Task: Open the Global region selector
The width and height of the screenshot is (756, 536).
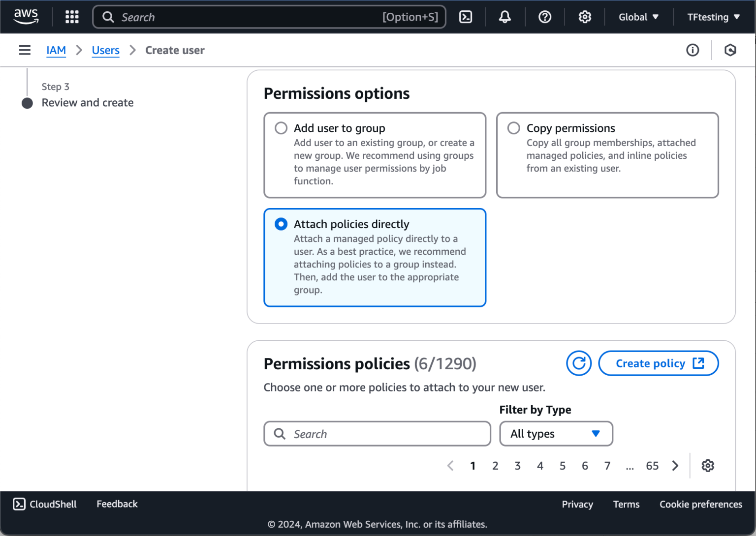Action: (x=638, y=17)
